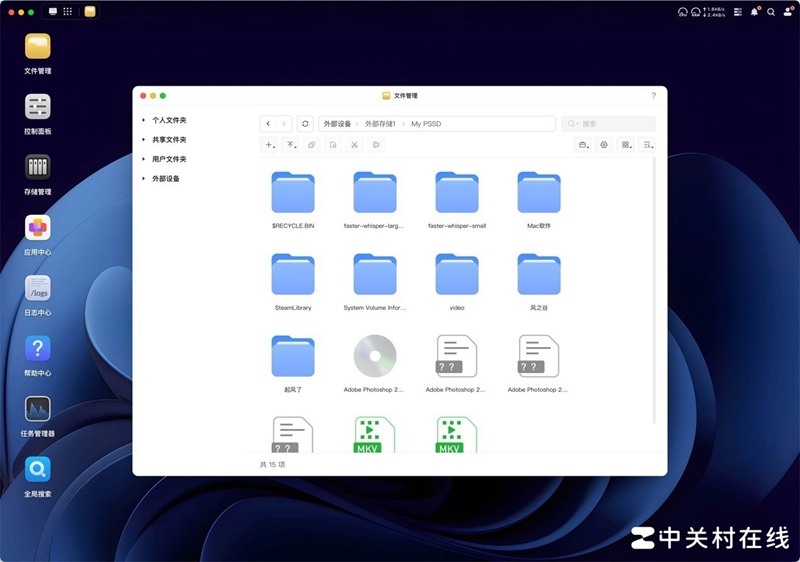Open task list icon in top bar
Viewport: 800px width, 562px height.
tap(738, 12)
